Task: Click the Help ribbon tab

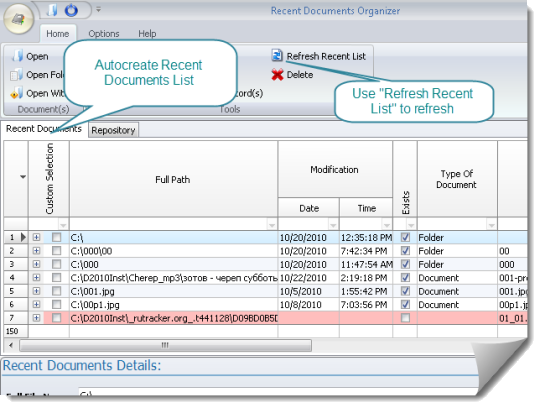Action: [x=147, y=34]
